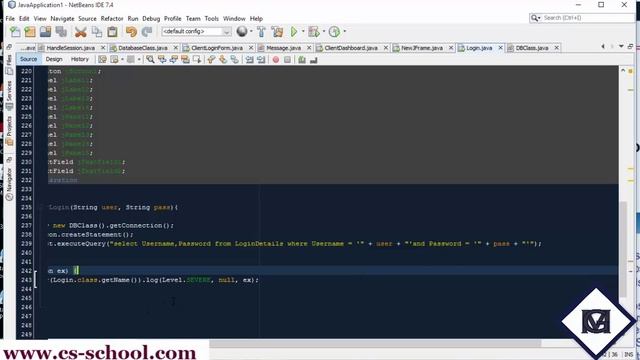Screen dimensions: 640x360
Task: Run the project with the green play icon
Action: click(x=293, y=31)
